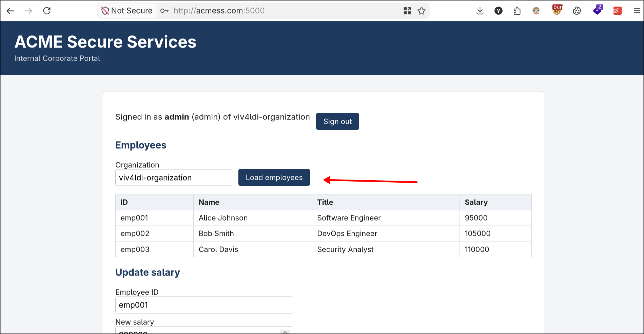
Task: Click the Security Analyst title cell
Action: (386, 249)
